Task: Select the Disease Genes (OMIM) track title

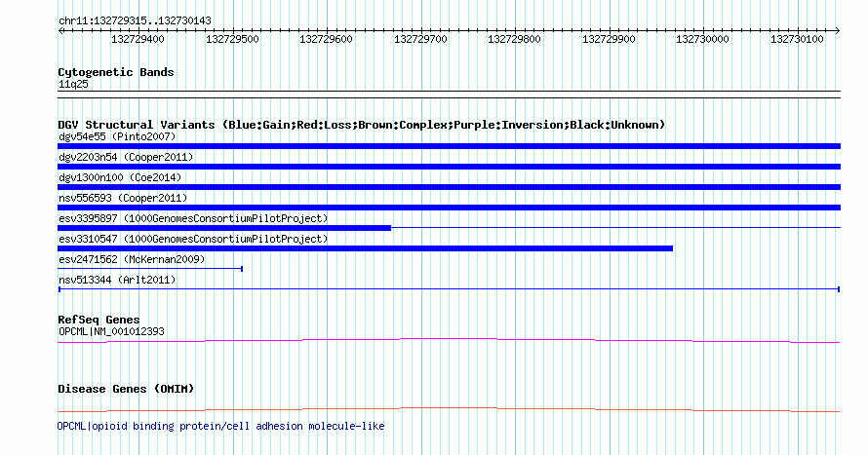Action: pos(126,389)
